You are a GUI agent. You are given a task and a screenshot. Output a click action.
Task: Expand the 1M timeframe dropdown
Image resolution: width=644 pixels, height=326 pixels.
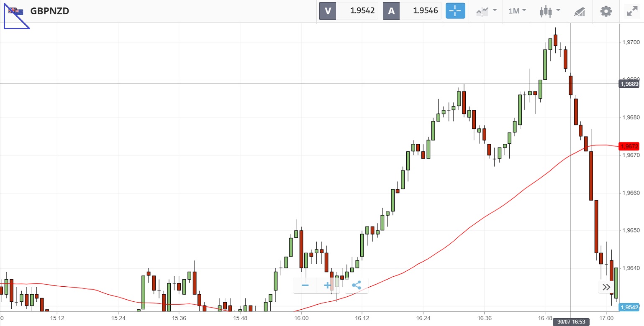tap(517, 11)
